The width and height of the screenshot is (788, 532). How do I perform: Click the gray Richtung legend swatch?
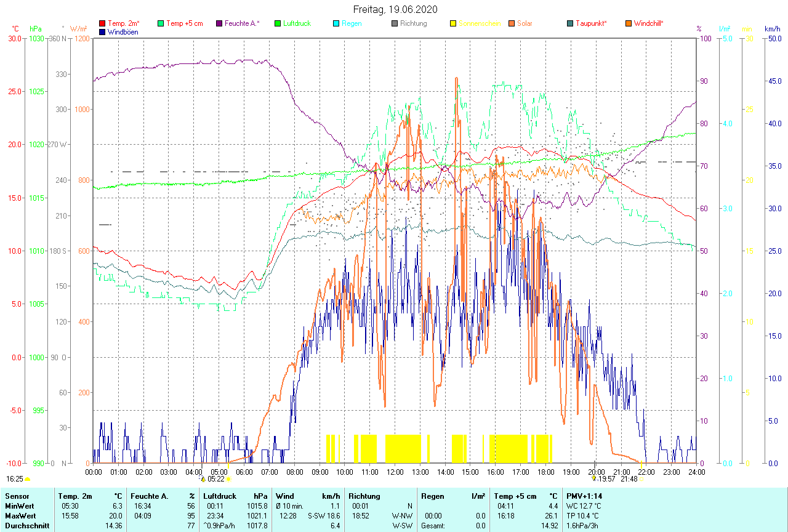tap(395, 23)
